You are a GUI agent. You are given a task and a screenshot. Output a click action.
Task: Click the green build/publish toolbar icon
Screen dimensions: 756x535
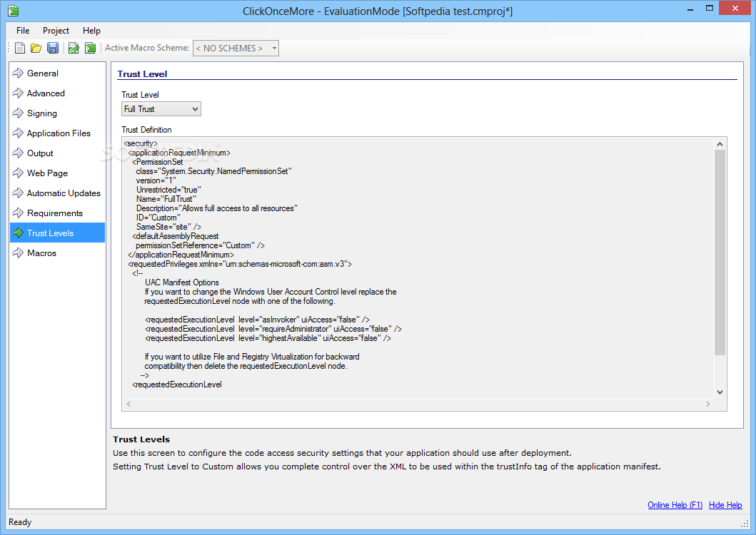click(90, 48)
